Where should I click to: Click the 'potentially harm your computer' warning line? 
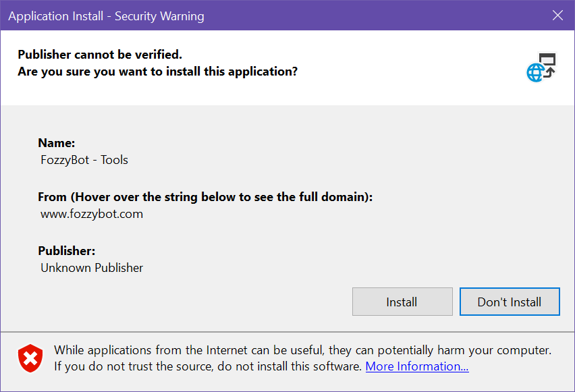click(302, 350)
